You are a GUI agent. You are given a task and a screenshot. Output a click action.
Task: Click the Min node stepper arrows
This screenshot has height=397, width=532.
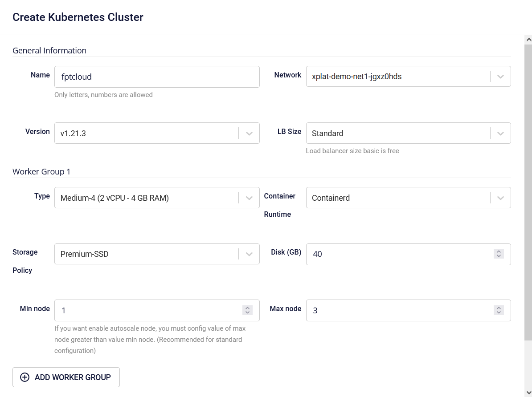click(x=247, y=310)
